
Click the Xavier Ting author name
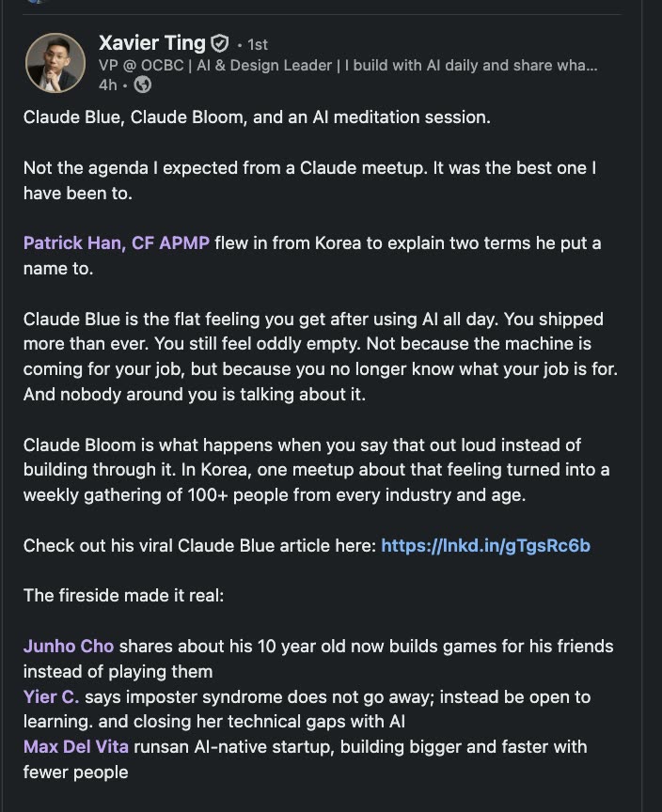coord(151,43)
